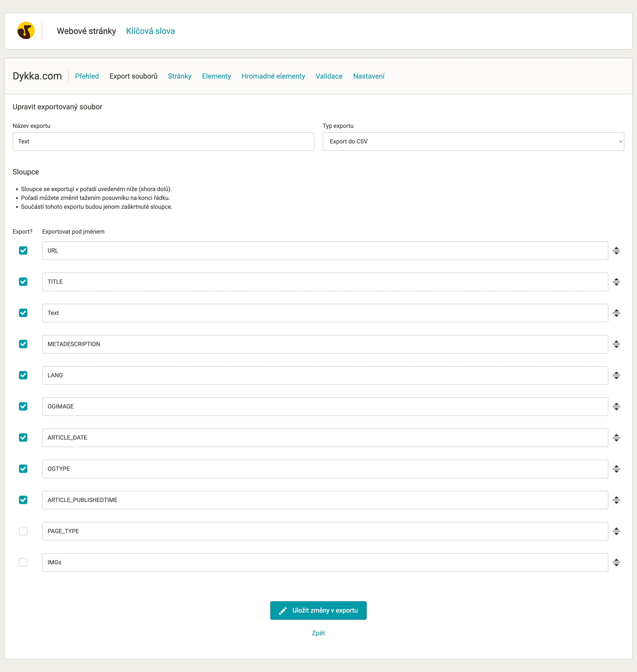The width and height of the screenshot is (637, 672).
Task: Click the drag handle for METADESCRIPTION row
Action: pos(616,344)
